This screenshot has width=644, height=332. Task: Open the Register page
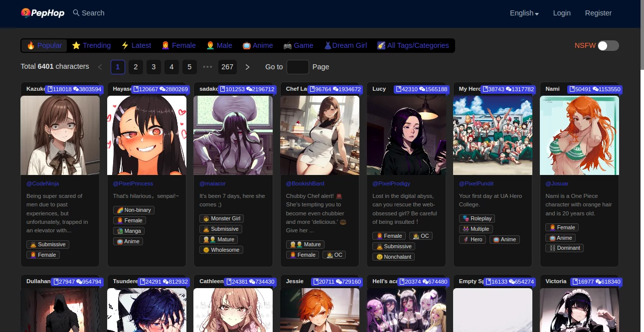pyautogui.click(x=598, y=13)
